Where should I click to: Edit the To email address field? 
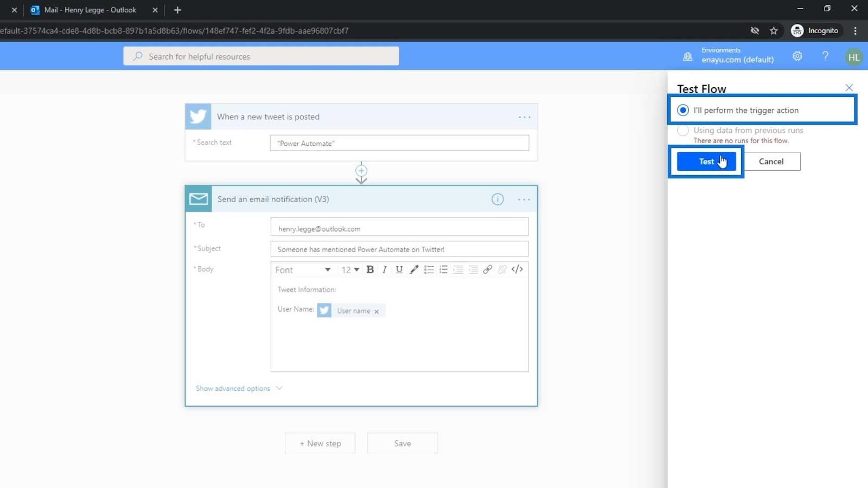(x=399, y=227)
